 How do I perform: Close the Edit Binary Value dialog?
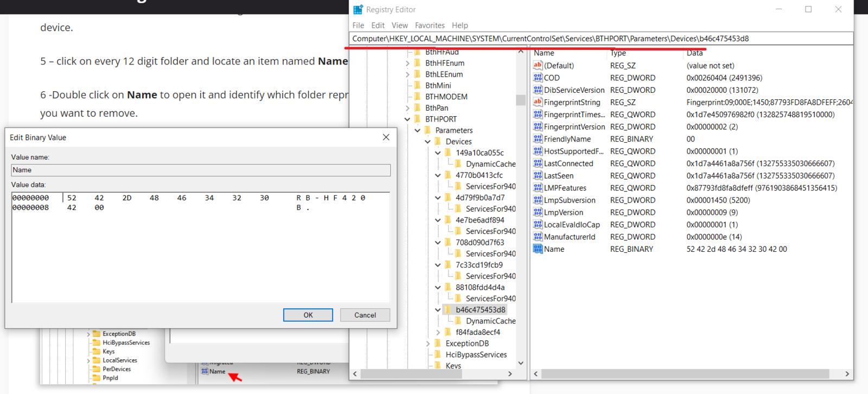(386, 137)
